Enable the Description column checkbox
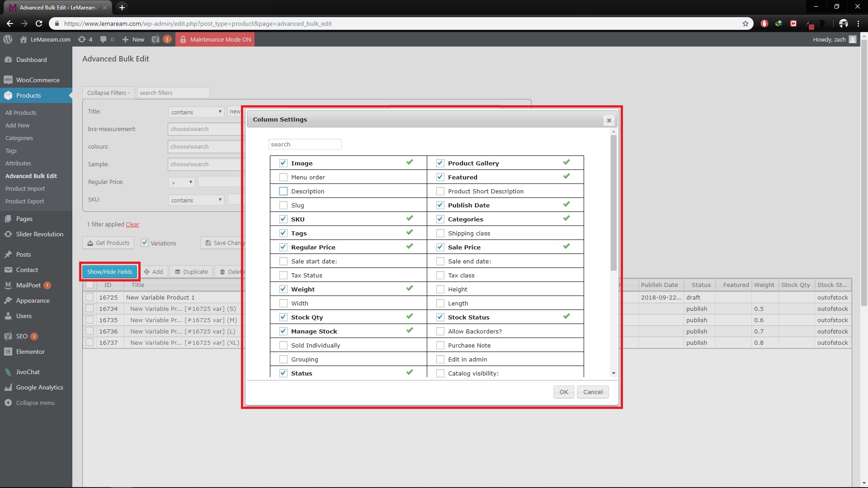The height and width of the screenshot is (488, 868). (283, 191)
